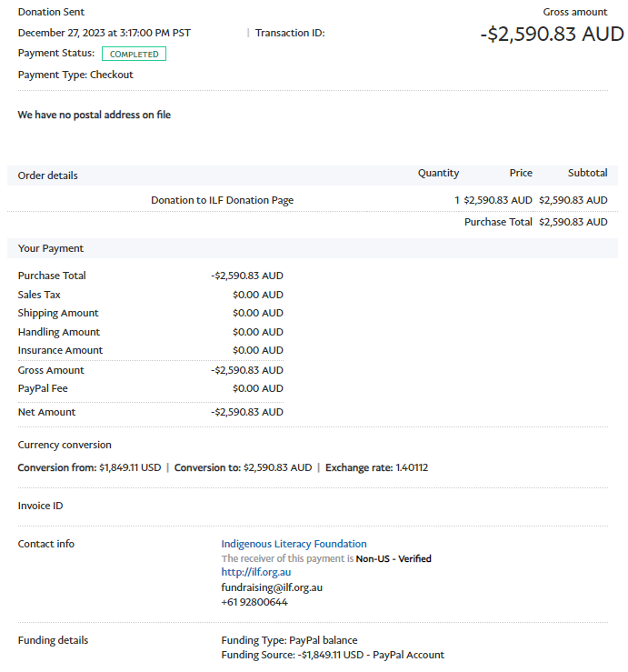Image resolution: width=628 pixels, height=672 pixels.
Task: Select 'Exchange rate: 1.40112'
Action: pos(376,467)
